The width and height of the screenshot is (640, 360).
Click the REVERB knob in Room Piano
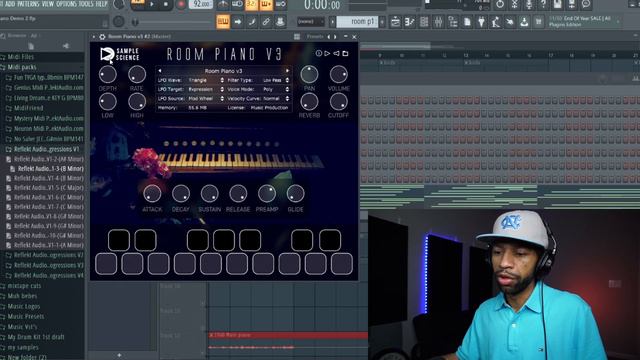tap(309, 102)
